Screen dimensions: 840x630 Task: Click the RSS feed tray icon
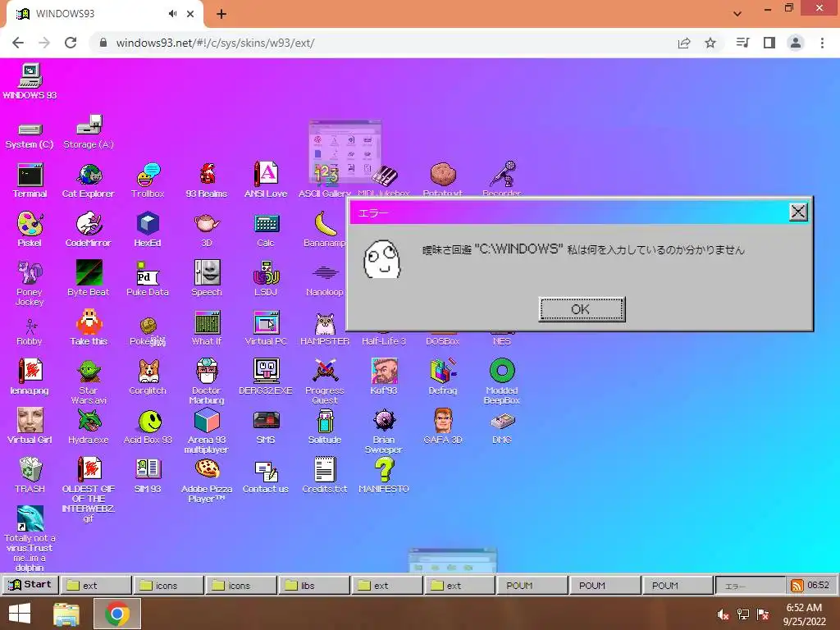point(797,586)
